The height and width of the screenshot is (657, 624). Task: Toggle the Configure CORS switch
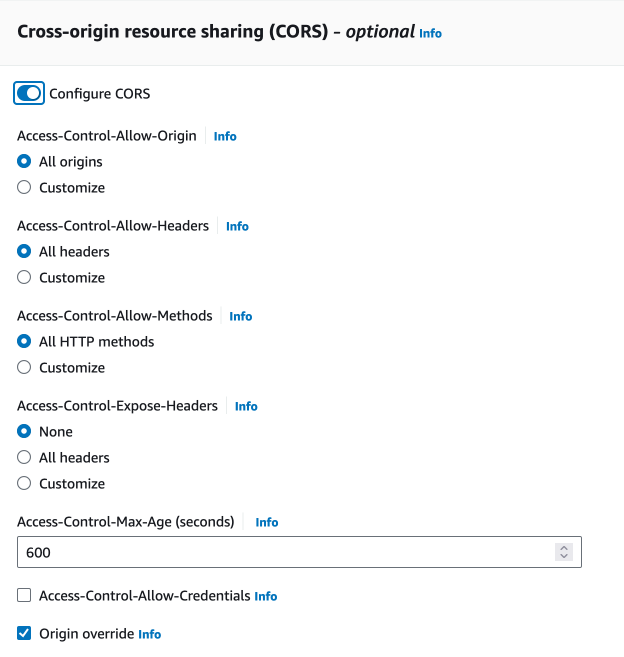pos(29,93)
